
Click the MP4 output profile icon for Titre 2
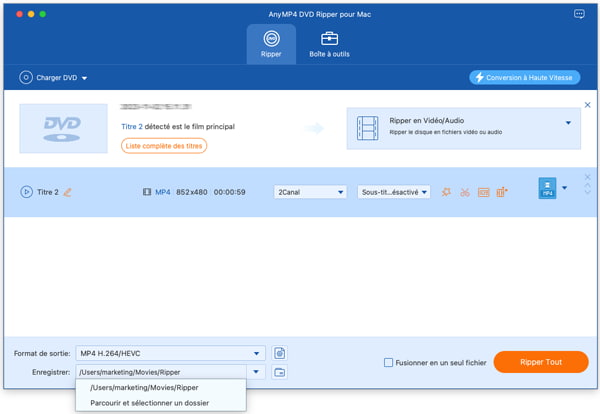[547, 188]
